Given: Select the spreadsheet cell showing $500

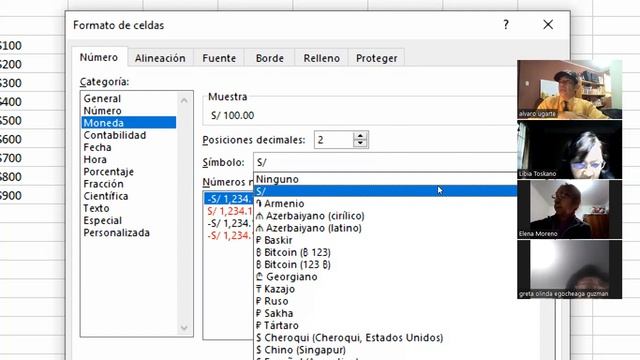Looking at the screenshot, I should [x=32, y=120].
